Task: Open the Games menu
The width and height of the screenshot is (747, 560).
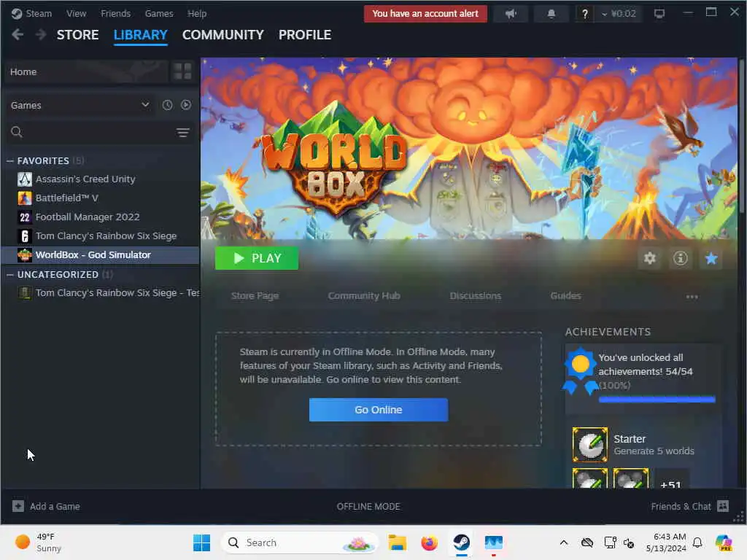Action: pyautogui.click(x=159, y=13)
